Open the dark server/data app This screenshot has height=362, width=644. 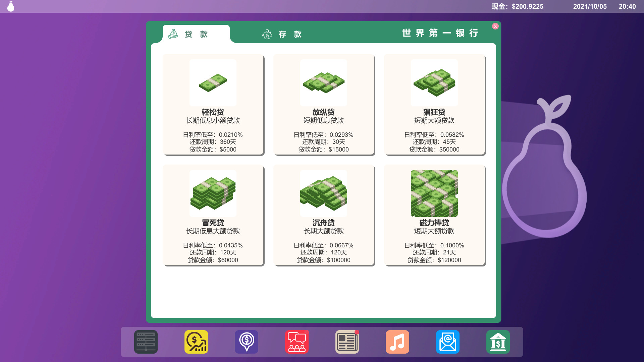point(146,342)
